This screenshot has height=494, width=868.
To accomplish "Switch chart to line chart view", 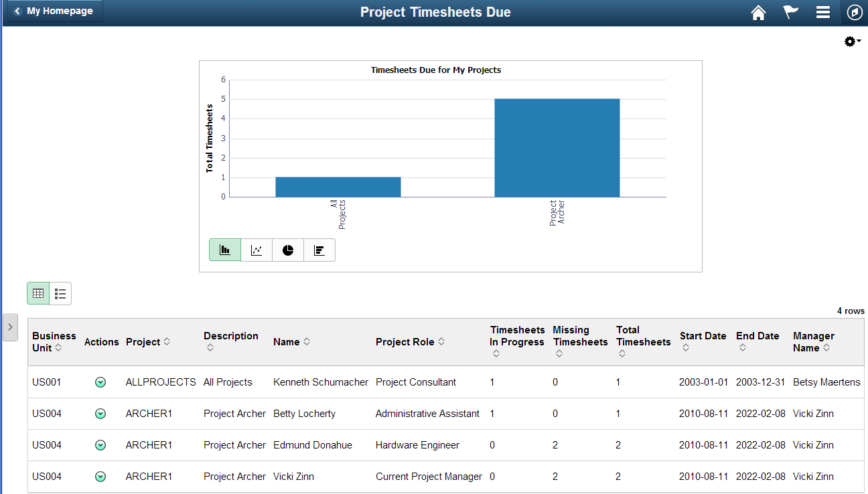I will (256, 249).
